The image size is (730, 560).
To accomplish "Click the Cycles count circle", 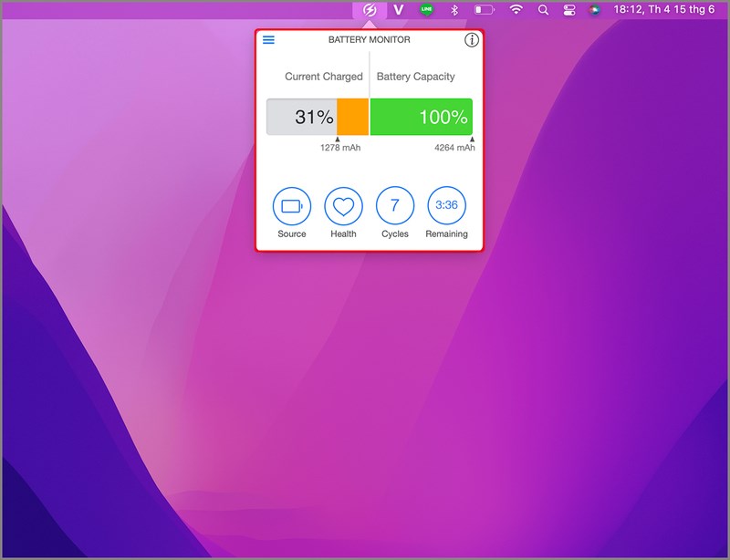I will pos(395,206).
